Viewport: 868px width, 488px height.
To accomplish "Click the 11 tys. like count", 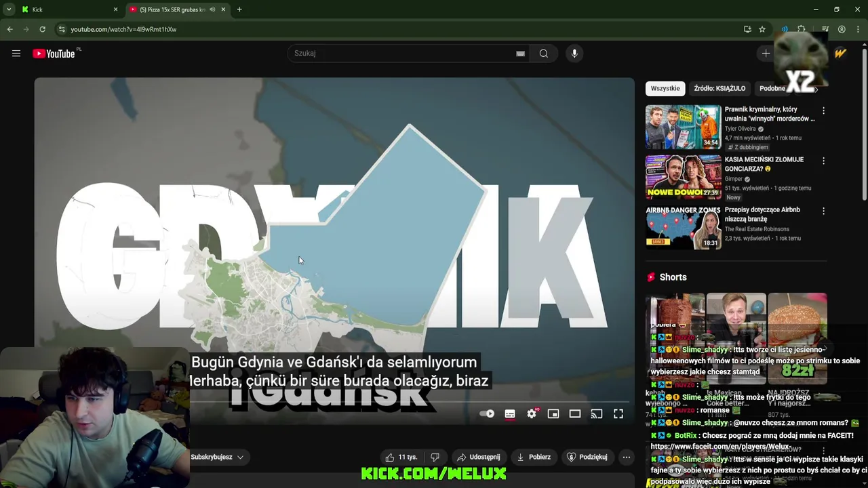I will 408,457.
